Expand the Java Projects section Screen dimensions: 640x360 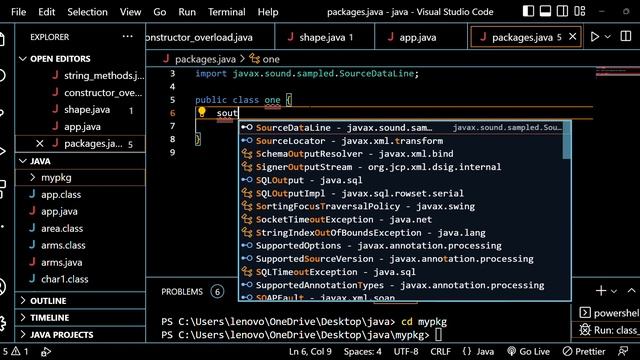80,335
